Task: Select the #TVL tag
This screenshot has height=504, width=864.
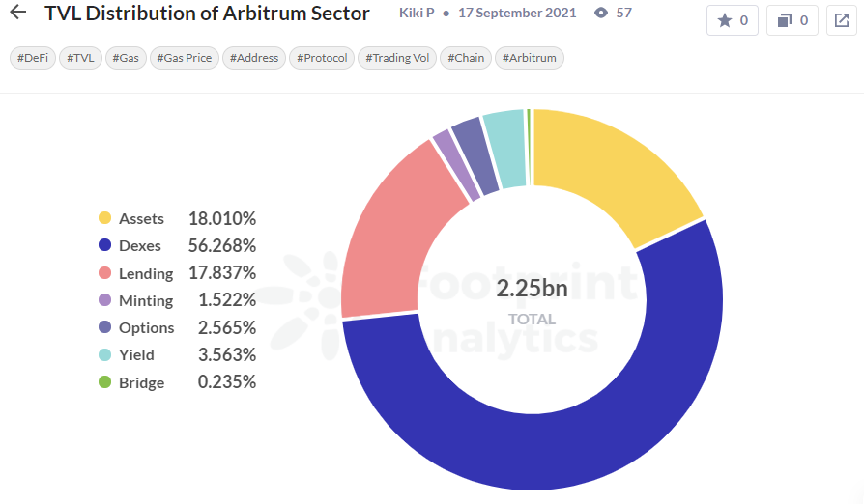Action: [x=80, y=58]
